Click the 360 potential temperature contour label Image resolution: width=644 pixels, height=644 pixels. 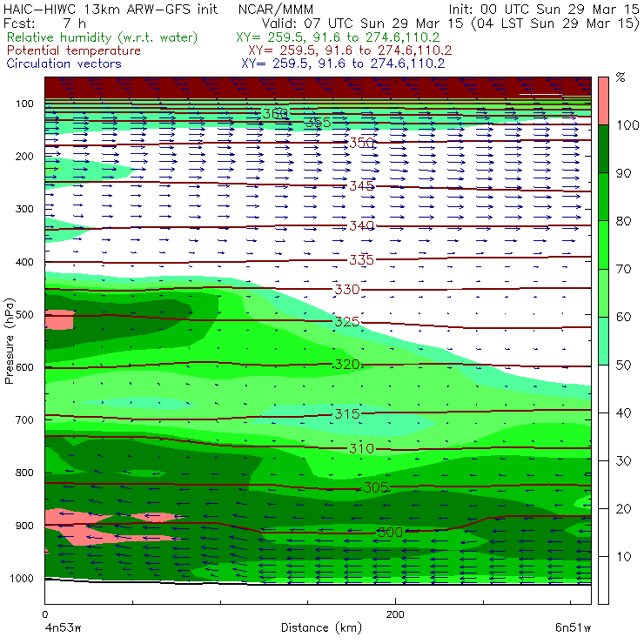tap(275, 113)
